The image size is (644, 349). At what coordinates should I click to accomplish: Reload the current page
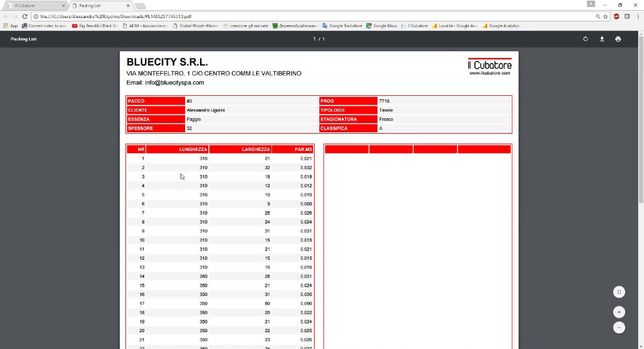(25, 16)
